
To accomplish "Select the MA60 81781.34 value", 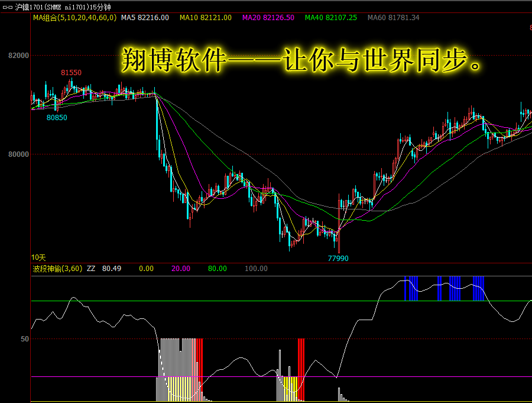I will (x=394, y=18).
